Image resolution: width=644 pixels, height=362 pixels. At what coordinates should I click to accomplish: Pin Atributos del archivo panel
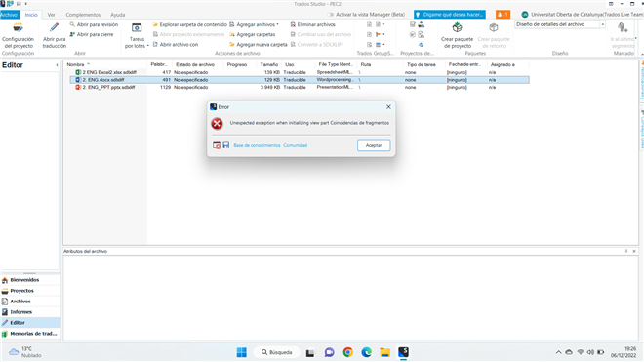point(626,251)
